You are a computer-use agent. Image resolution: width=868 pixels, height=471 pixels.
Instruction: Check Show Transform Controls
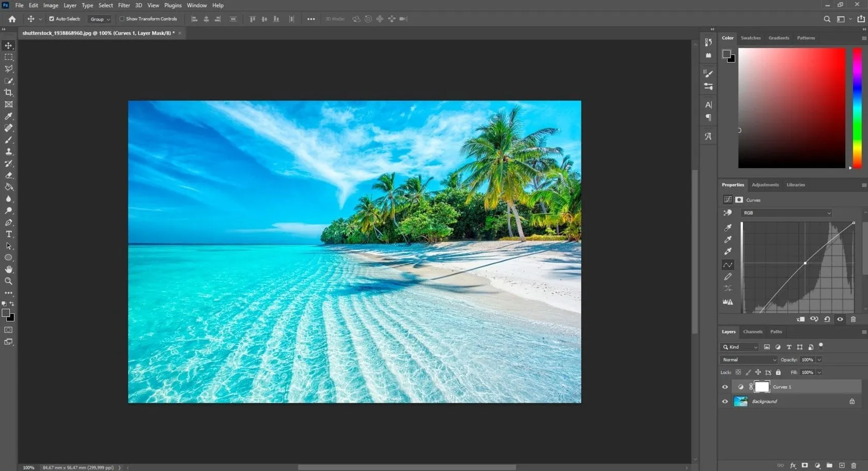tap(122, 19)
